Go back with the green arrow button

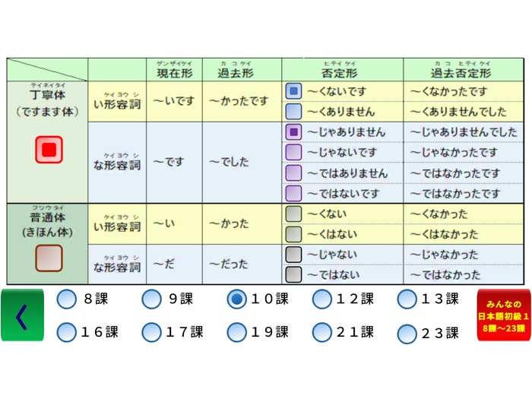(22, 315)
